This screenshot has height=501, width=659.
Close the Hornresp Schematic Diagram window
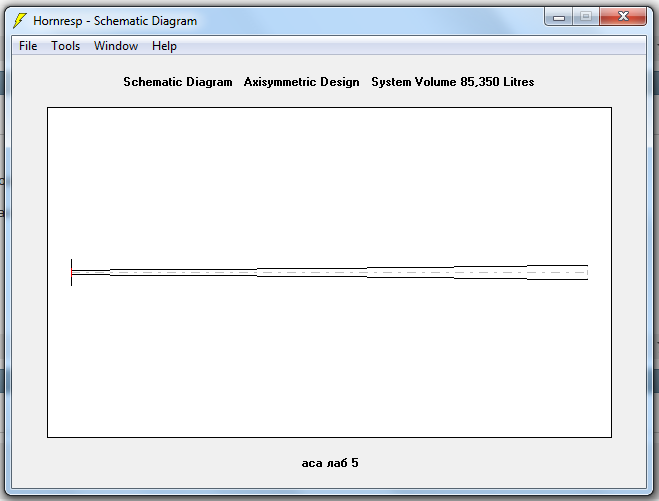pos(623,17)
